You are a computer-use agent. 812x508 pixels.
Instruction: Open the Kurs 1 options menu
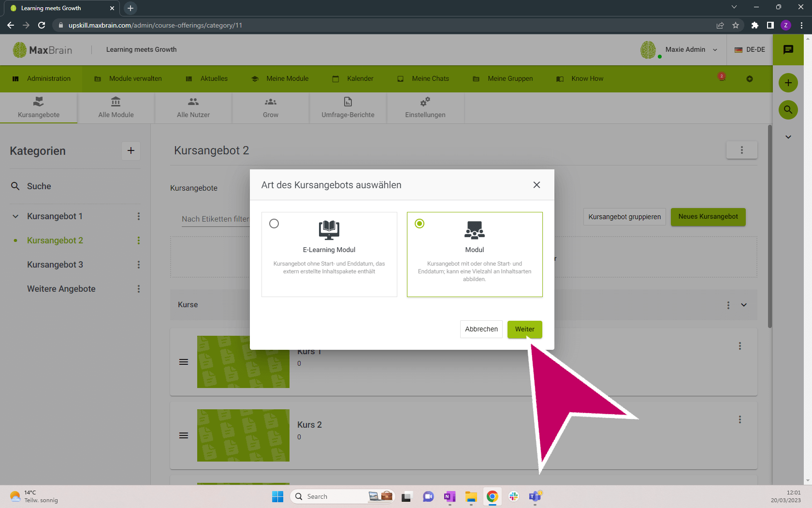739,346
